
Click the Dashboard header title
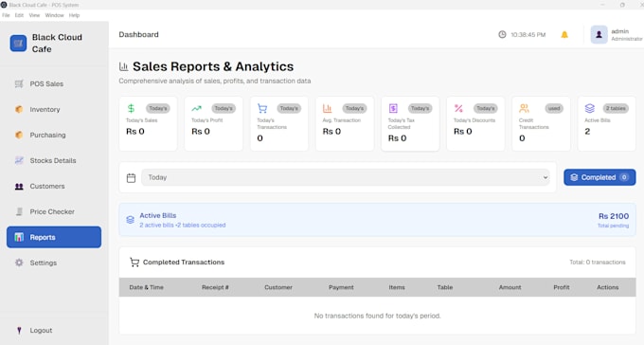139,34
